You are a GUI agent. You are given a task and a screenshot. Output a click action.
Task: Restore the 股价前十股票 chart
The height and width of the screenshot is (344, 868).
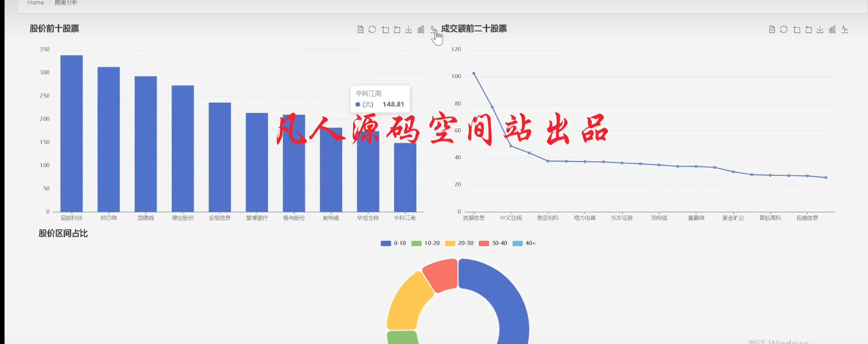click(372, 30)
